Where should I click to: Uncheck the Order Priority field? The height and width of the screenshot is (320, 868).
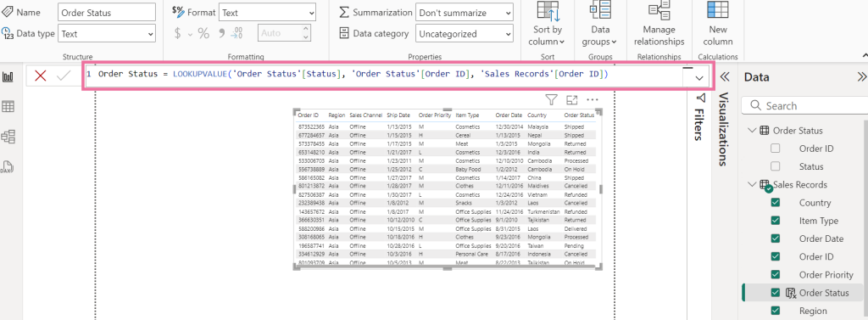pos(775,274)
